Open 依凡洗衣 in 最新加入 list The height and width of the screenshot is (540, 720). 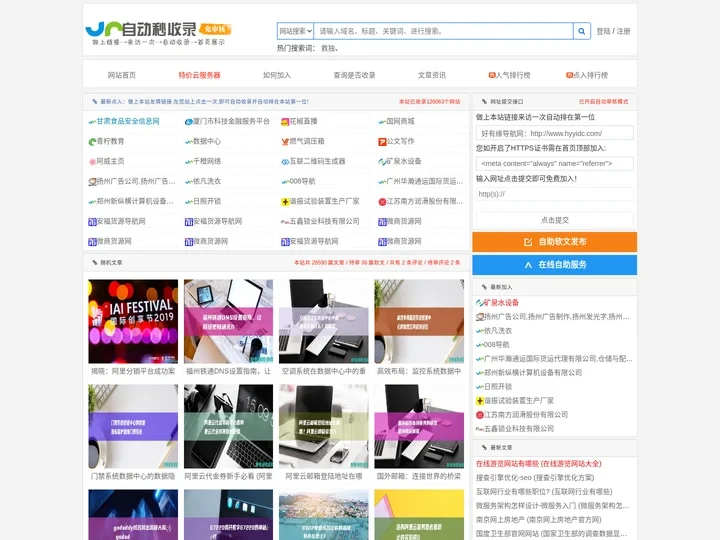[x=498, y=331]
